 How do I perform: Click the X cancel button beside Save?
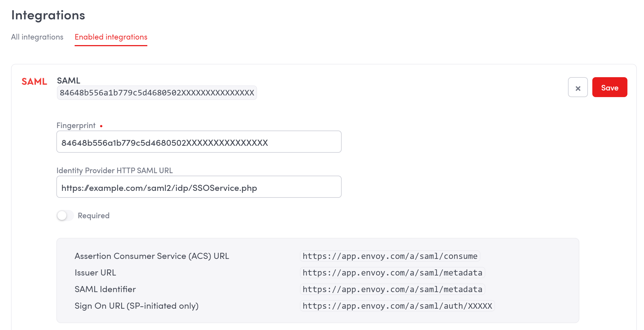point(578,87)
